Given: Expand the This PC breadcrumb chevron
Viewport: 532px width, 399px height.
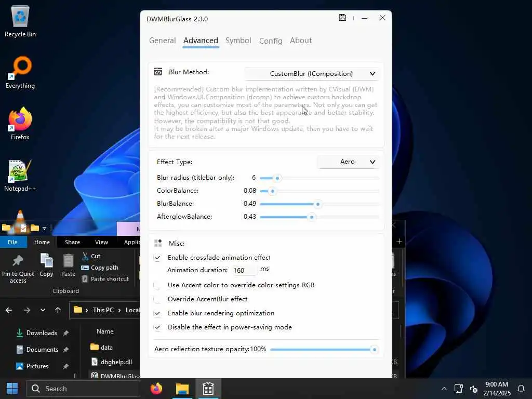Looking at the screenshot, I should coord(119,310).
